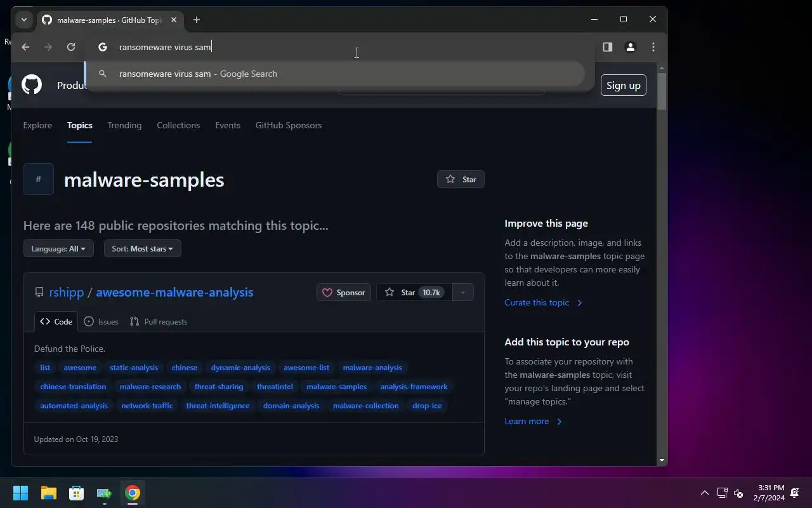Open Chrome from the taskbar
Viewport: 812px width, 508px height.
pos(132,493)
